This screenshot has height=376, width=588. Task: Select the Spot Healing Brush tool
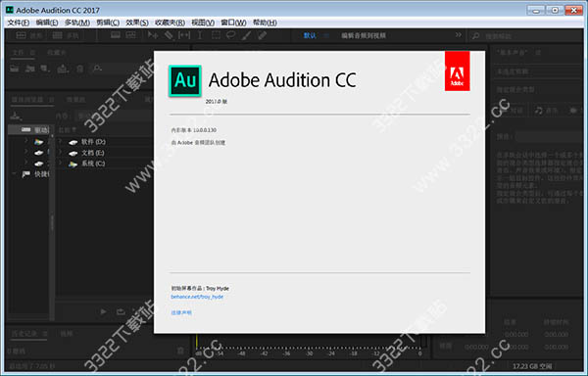tap(262, 35)
